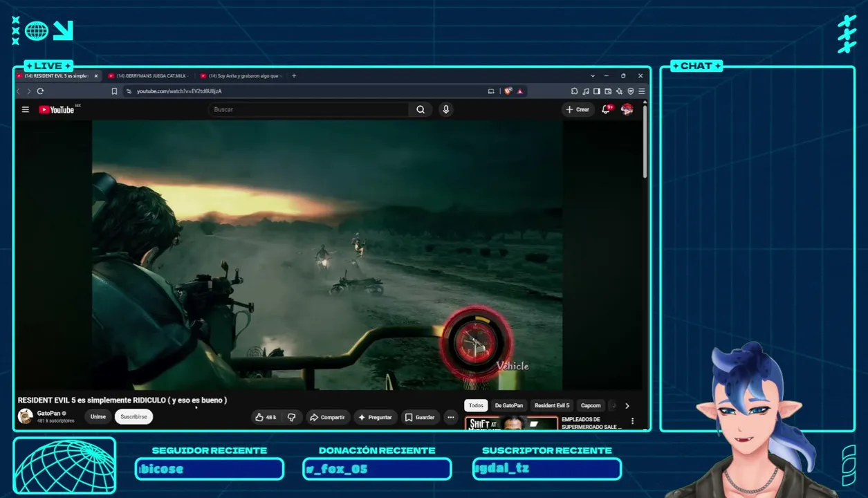This screenshot has width=868, height=498.
Task: Select the Resident Evil 5 filter chip
Action: click(x=552, y=405)
